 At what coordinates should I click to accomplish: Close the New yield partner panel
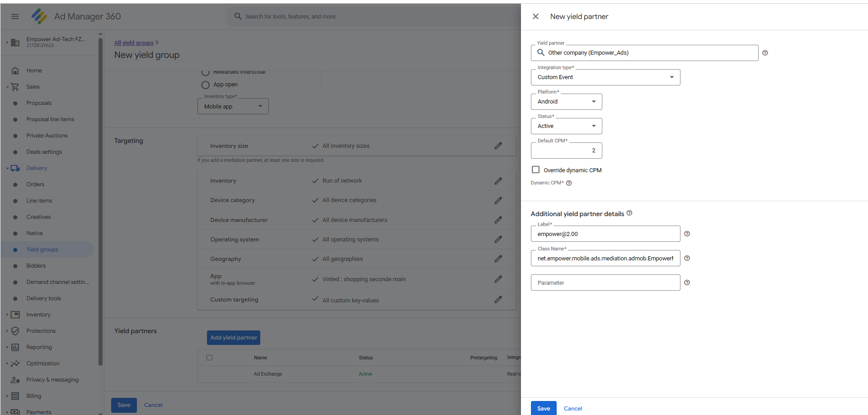[x=535, y=16]
